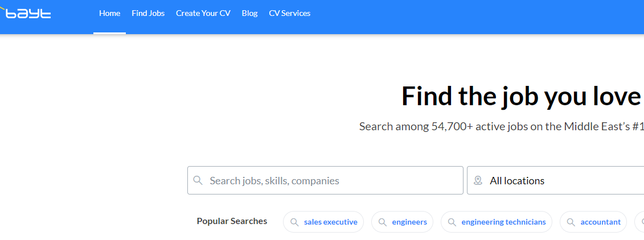Click the search icon next to accountant
This screenshot has height=240, width=644.
click(x=571, y=222)
